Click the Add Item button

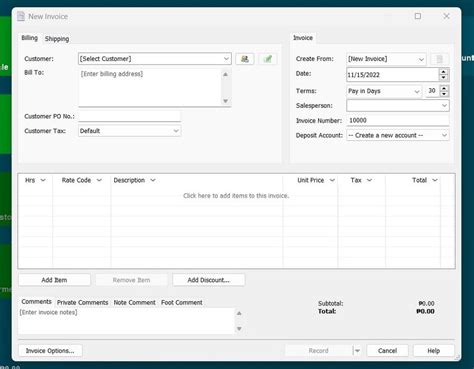(x=54, y=280)
